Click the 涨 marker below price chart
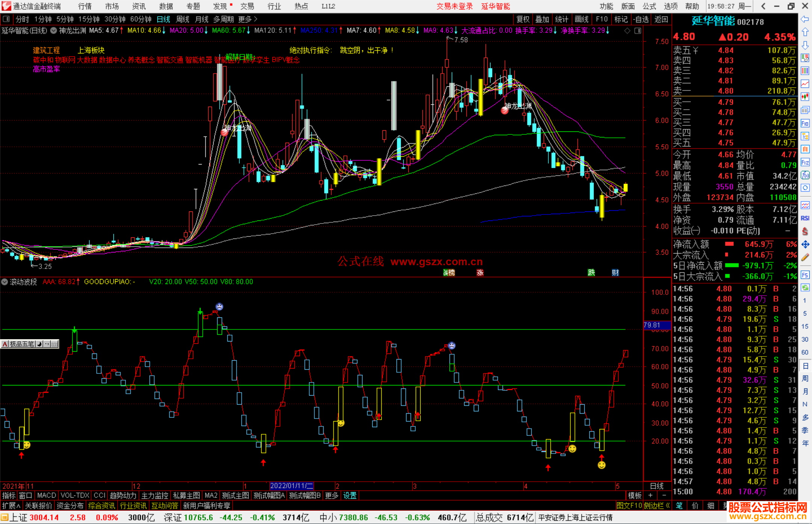Screen dimensions: 812x524 (480, 273)
